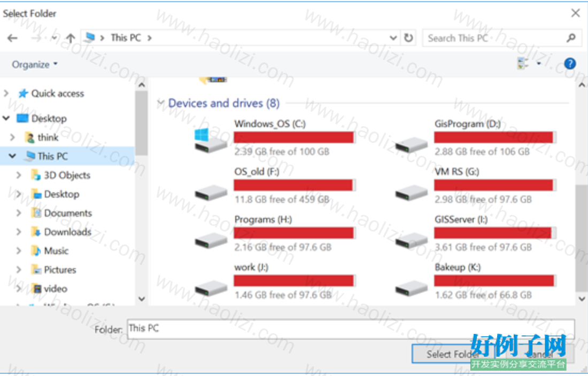Collapse the Devices and drives group
This screenshot has width=588, height=376.
coord(160,103)
